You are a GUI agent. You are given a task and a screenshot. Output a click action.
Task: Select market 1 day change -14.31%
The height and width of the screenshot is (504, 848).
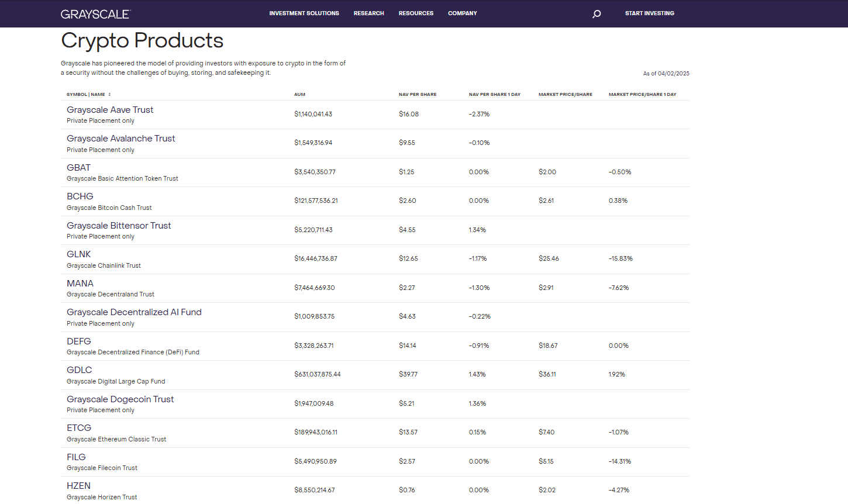coord(620,461)
